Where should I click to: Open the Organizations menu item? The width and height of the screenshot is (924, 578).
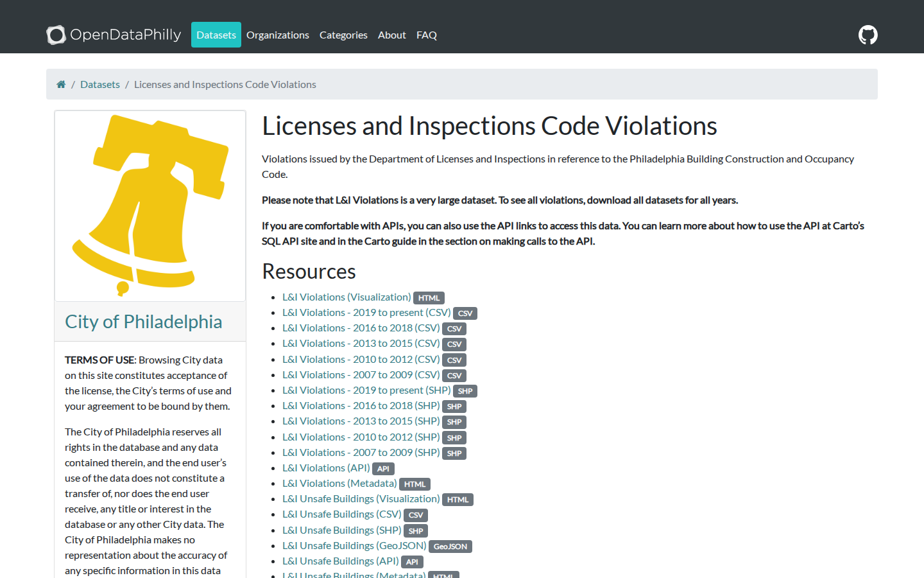tap(278, 35)
